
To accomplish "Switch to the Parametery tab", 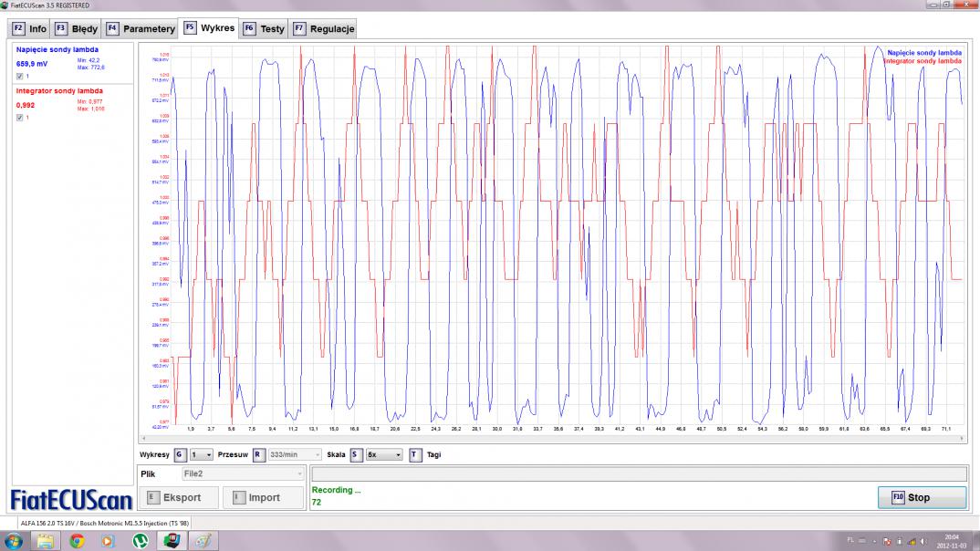I will click(141, 28).
